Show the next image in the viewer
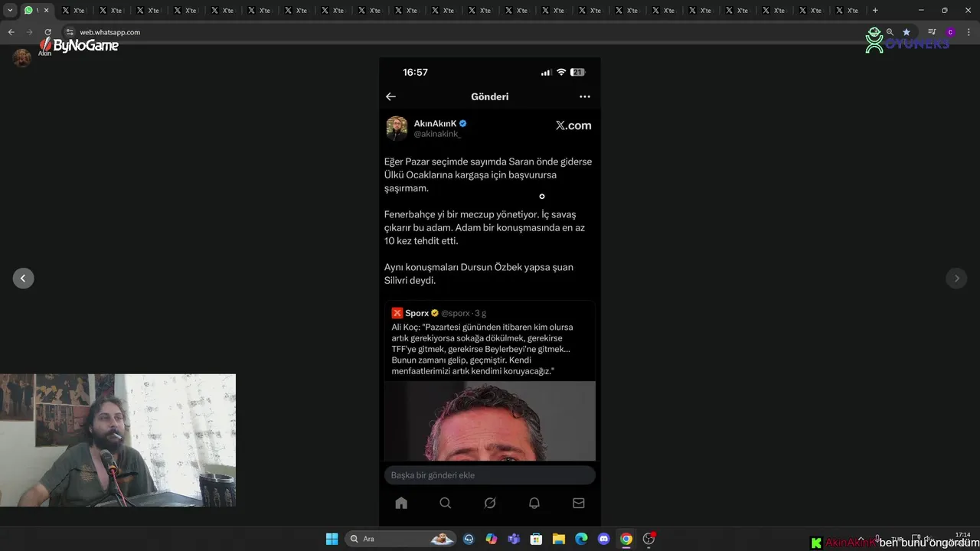The height and width of the screenshot is (551, 980). pyautogui.click(x=956, y=279)
